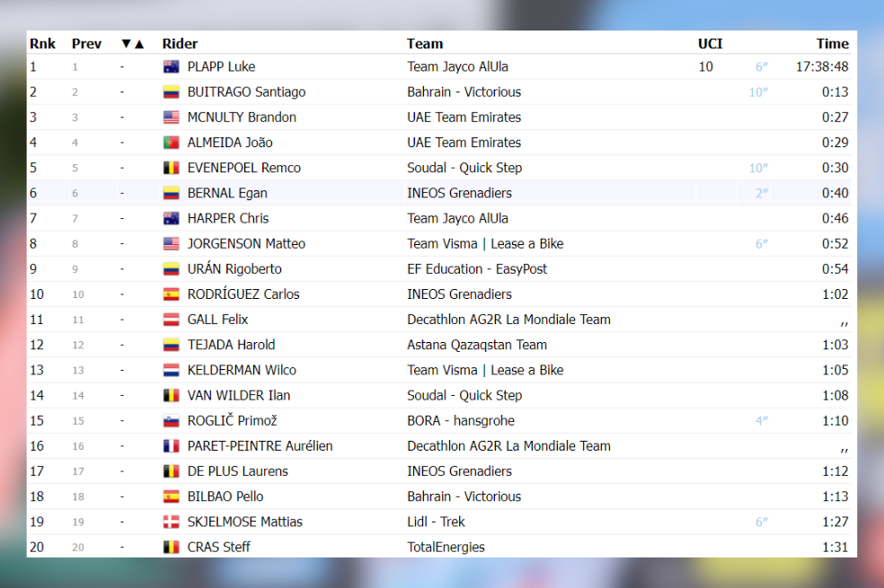Click the Colombian flag beside BUITRAGO Santiago
This screenshot has height=588, width=884.
coord(172,92)
